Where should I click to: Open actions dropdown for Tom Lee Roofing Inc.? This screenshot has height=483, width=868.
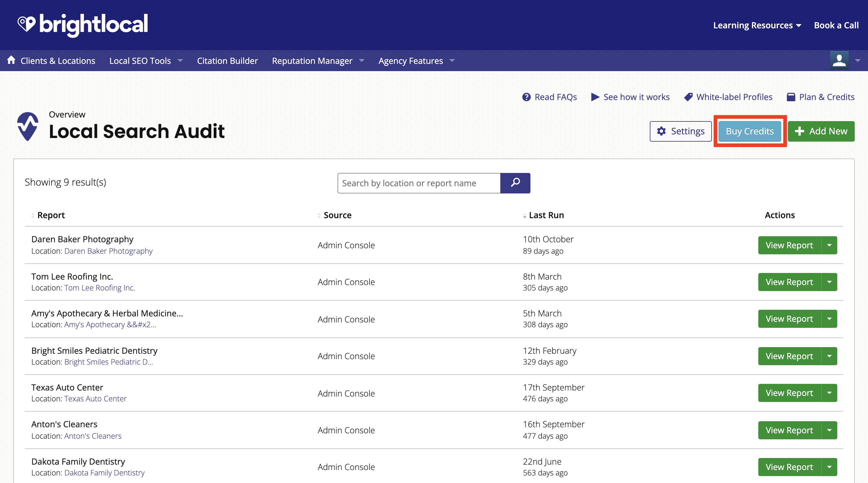click(x=829, y=282)
